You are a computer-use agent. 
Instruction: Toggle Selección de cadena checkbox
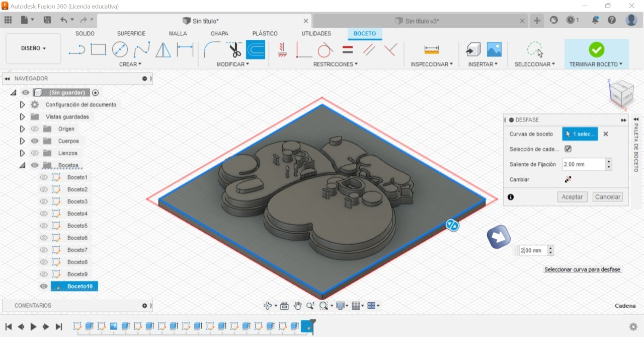click(568, 149)
